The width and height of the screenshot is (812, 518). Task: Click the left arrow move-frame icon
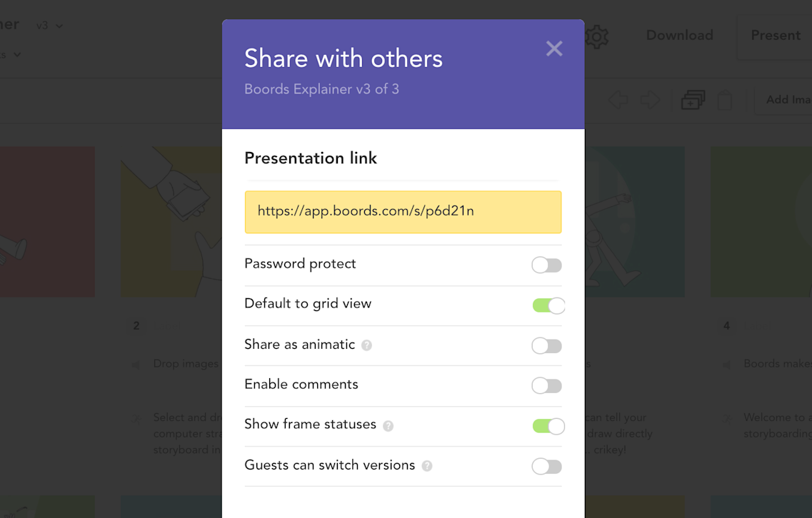[618, 99]
